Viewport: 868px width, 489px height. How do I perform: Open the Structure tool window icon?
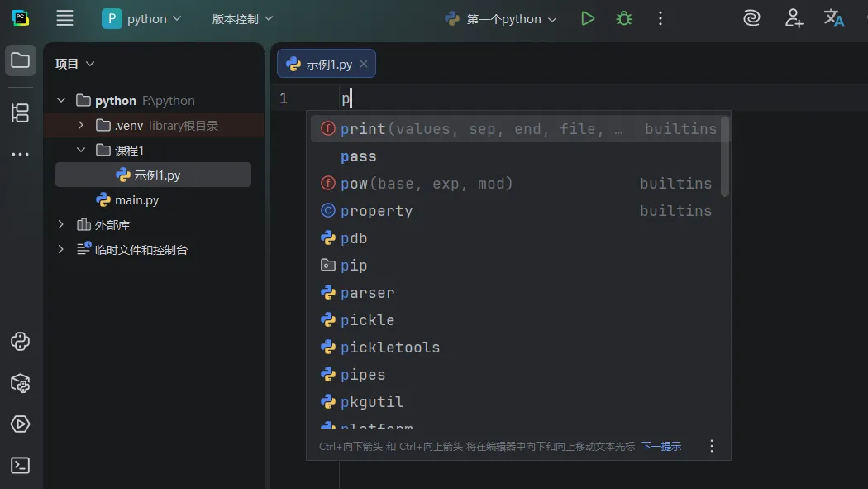pyautogui.click(x=21, y=113)
